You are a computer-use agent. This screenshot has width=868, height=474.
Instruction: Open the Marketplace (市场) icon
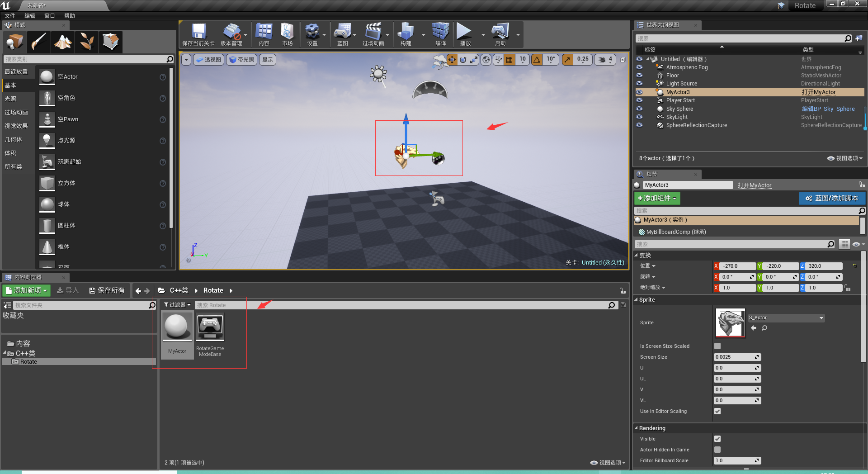point(288,35)
